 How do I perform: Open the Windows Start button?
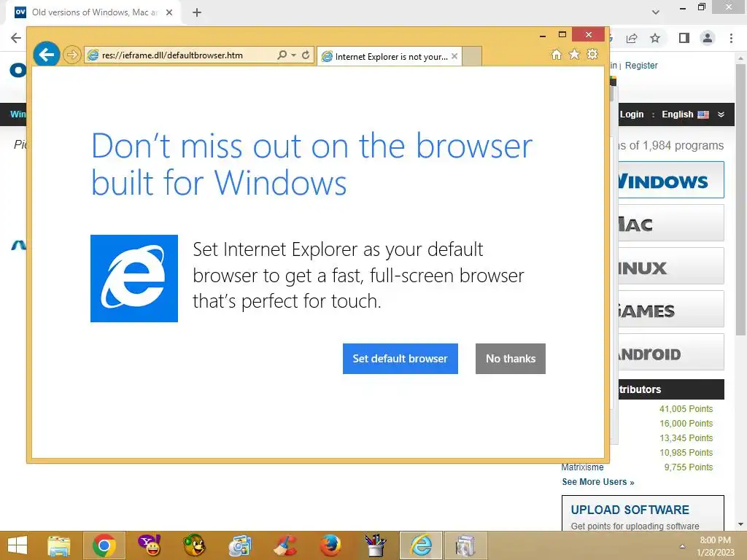18,545
